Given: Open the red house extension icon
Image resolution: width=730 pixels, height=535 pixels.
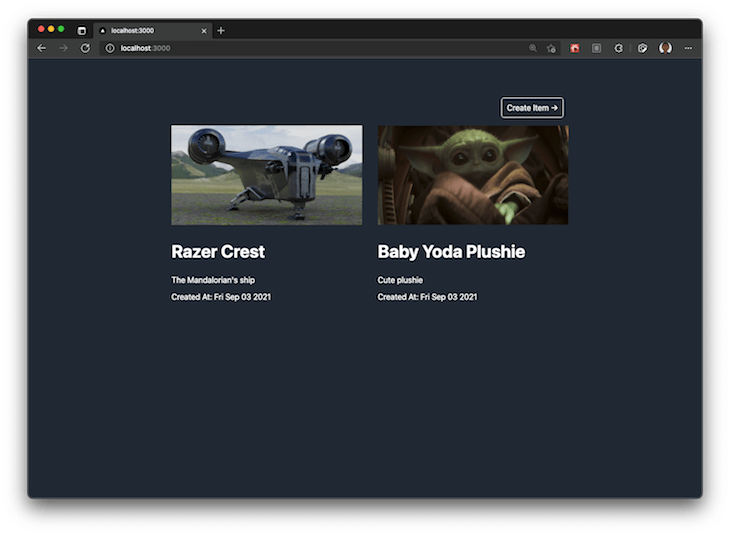Looking at the screenshot, I should coord(575,48).
